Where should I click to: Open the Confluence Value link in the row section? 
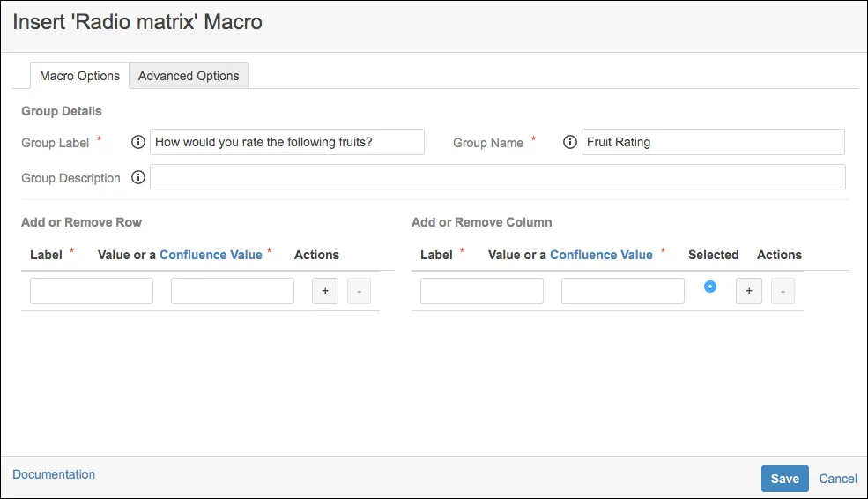pyautogui.click(x=211, y=255)
